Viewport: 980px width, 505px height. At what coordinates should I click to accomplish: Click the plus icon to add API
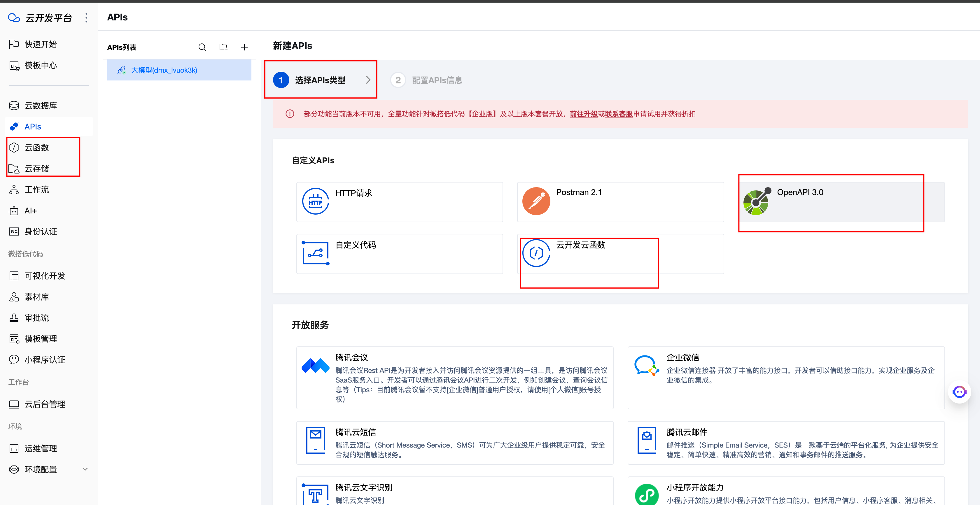point(245,47)
